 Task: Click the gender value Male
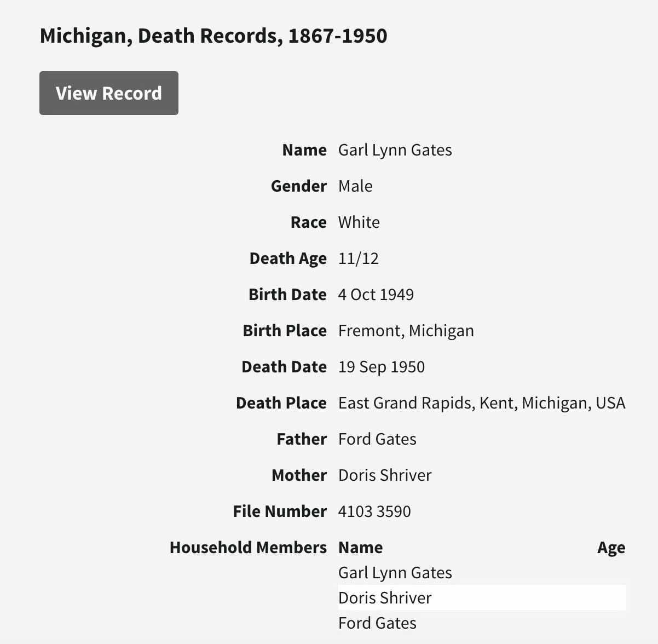(x=355, y=186)
